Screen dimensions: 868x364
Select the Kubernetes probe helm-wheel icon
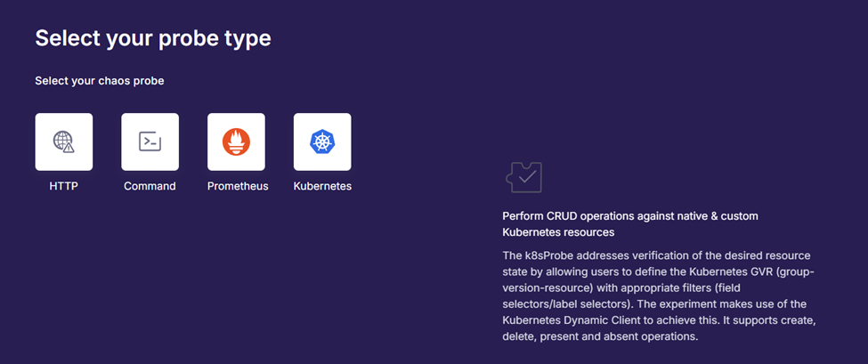pyautogui.click(x=322, y=142)
